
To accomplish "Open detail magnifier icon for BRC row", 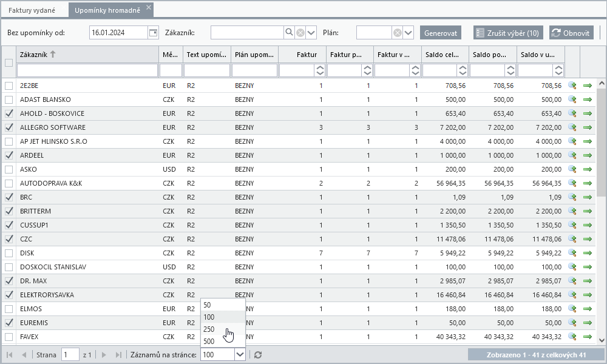I will 572,197.
